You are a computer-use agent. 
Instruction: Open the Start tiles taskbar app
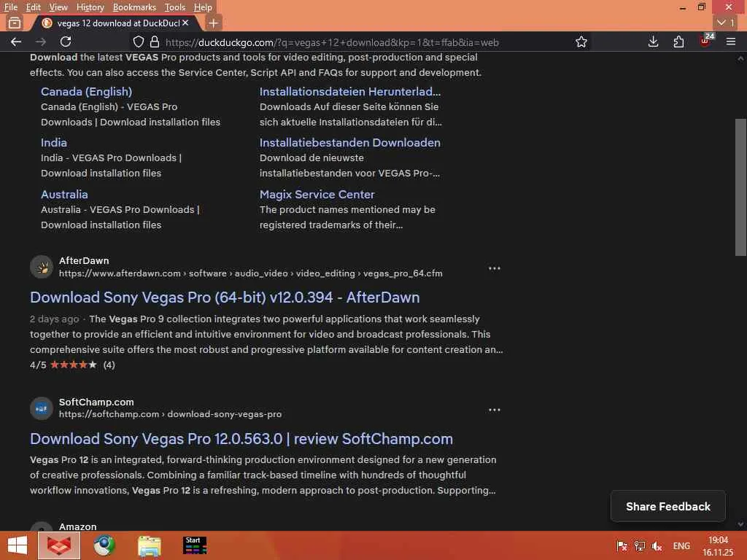pos(195,545)
